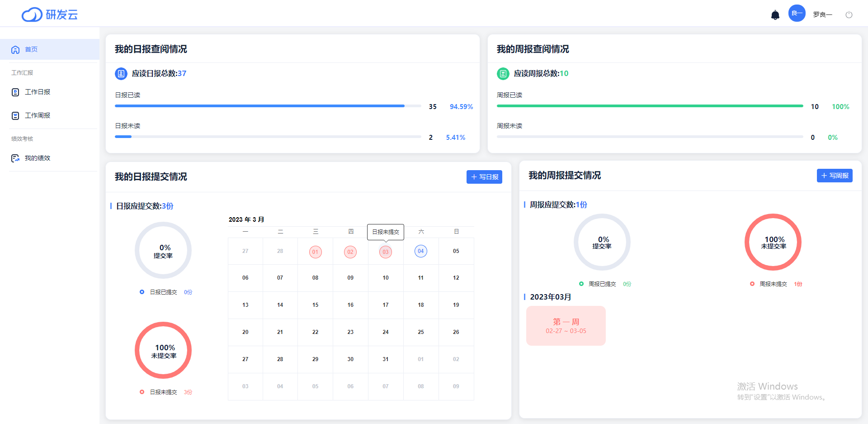Image resolution: width=868 pixels, height=424 pixels.
Task: Click the 5.41% unread percentage
Action: coord(456,138)
